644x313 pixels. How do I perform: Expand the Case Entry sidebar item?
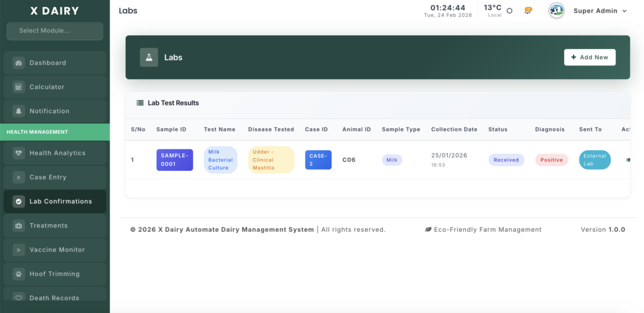click(x=47, y=177)
